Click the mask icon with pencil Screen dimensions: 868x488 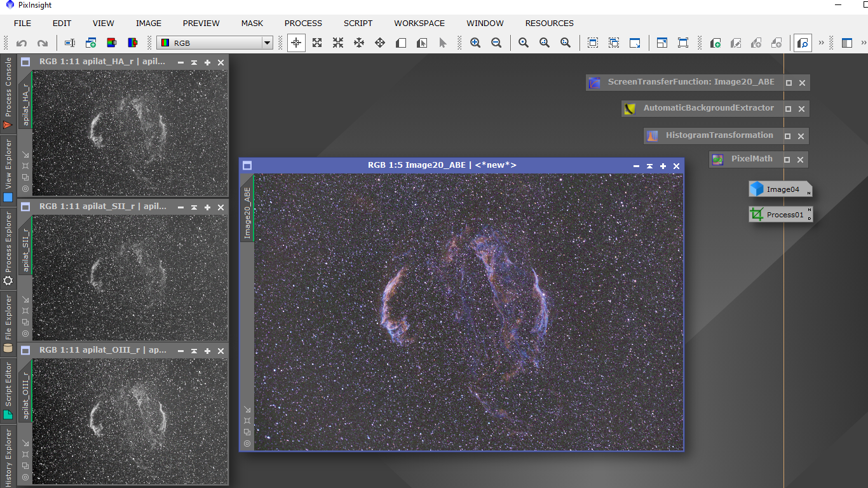(x=736, y=43)
